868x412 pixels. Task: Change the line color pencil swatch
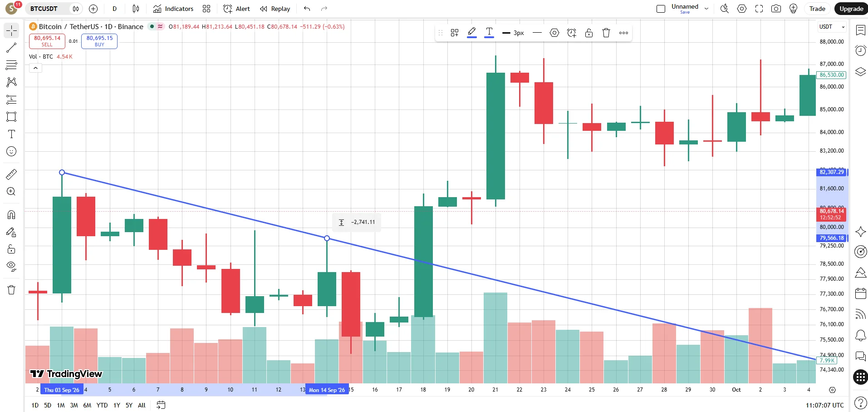point(472,33)
